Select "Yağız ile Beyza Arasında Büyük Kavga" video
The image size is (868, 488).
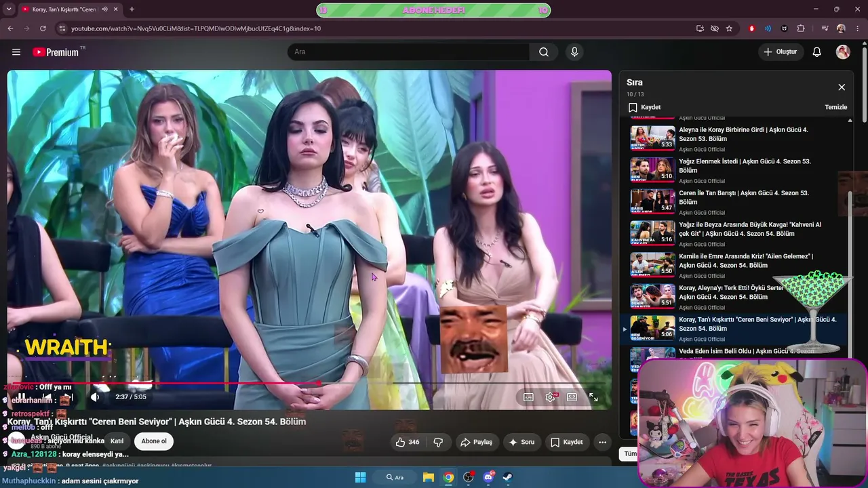[736, 233]
